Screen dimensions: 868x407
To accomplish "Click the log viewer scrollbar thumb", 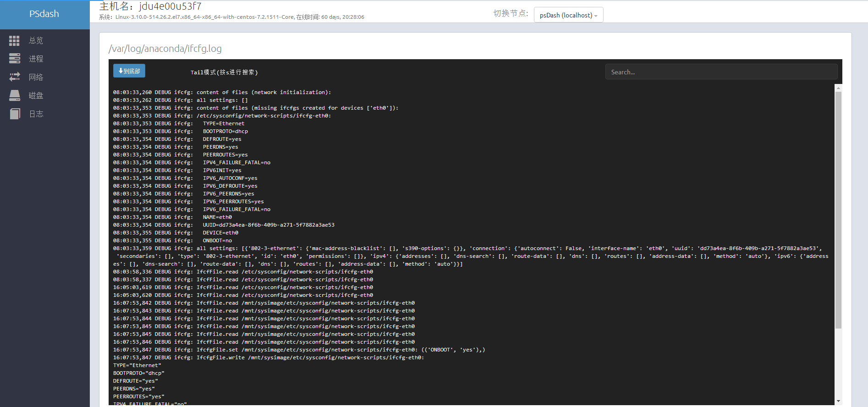I will click(838, 210).
